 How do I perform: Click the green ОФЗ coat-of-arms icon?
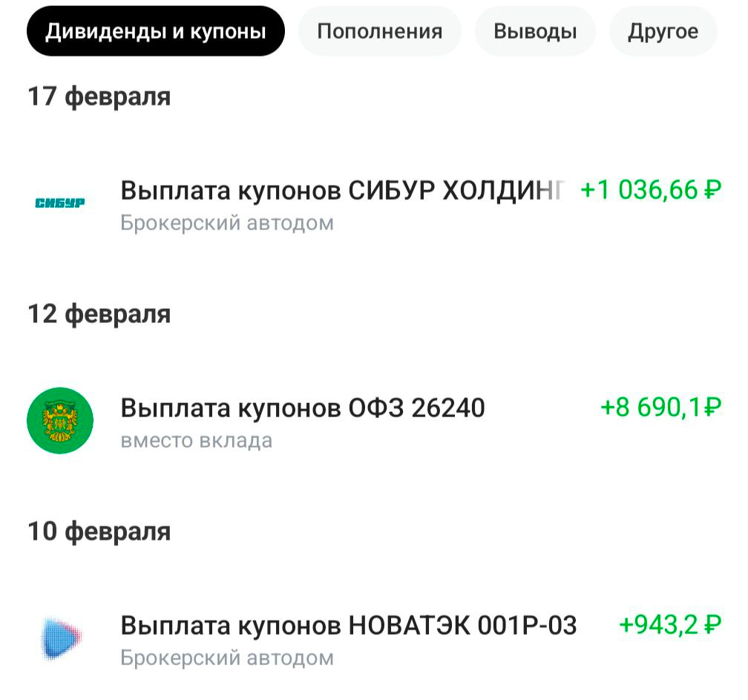61,419
